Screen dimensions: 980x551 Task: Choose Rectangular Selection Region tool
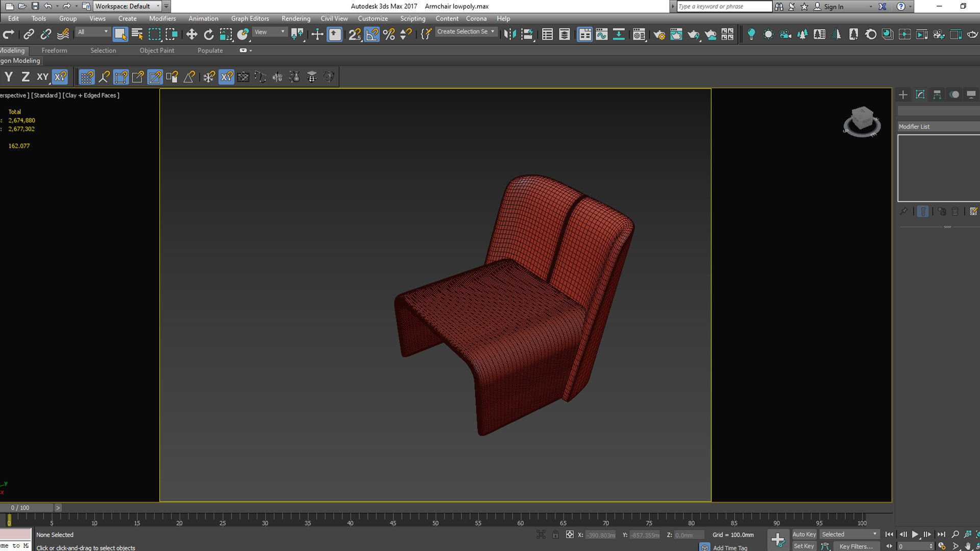[x=154, y=34]
